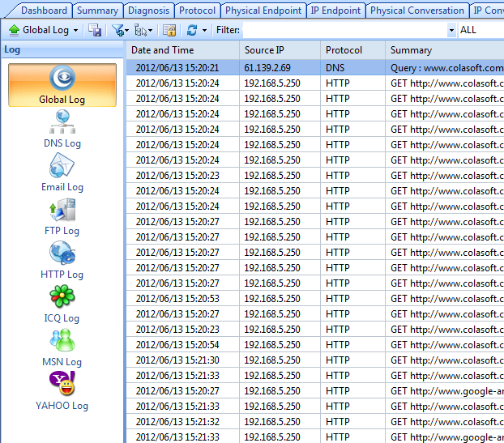Select the FTP Log icon

(x=62, y=217)
